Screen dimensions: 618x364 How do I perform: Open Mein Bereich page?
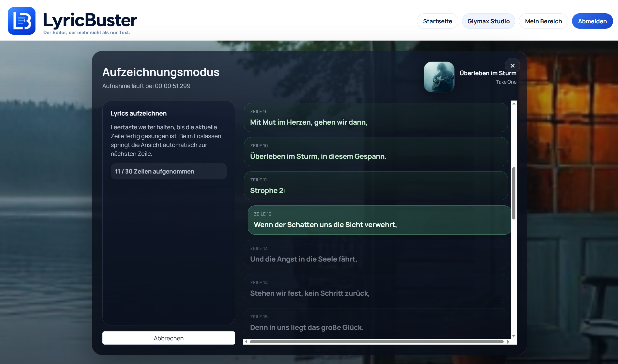click(543, 21)
